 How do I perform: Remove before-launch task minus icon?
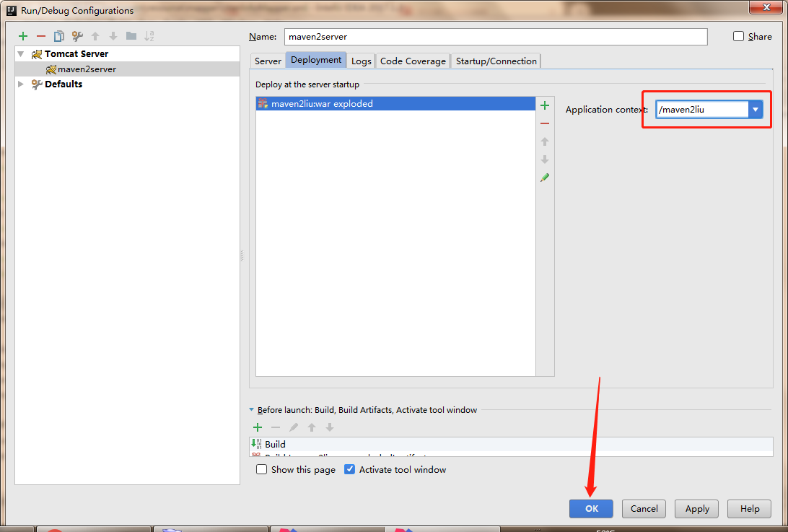pos(276,427)
